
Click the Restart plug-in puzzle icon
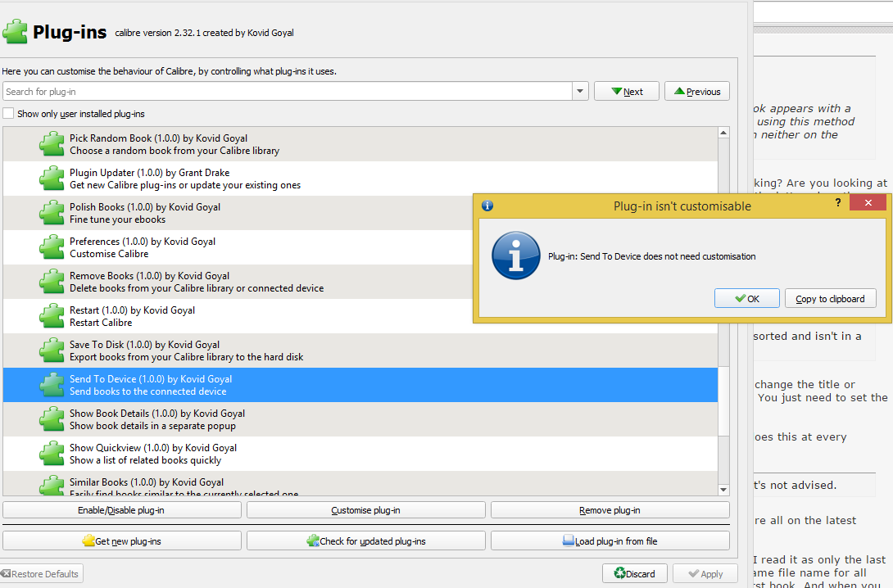click(x=52, y=316)
